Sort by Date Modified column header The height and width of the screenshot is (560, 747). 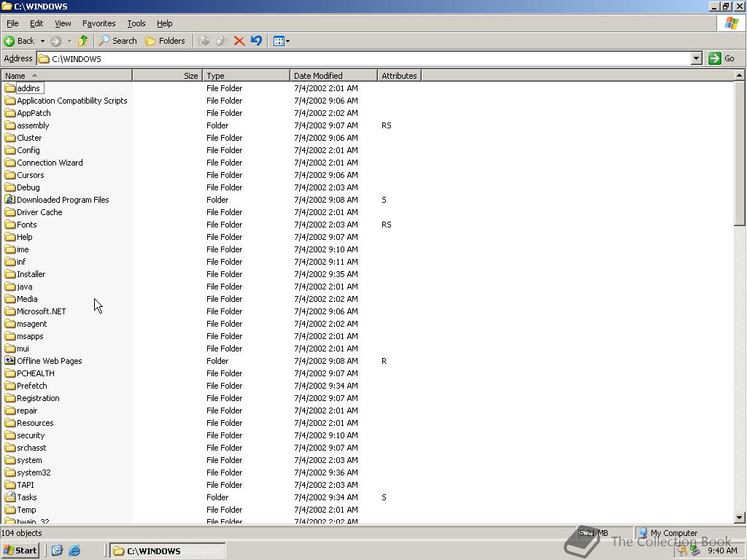tap(333, 75)
